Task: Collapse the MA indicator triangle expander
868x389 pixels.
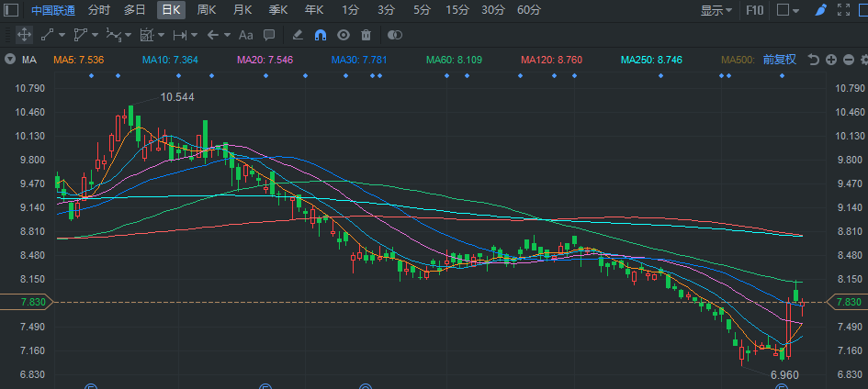Action: pyautogui.click(x=9, y=60)
